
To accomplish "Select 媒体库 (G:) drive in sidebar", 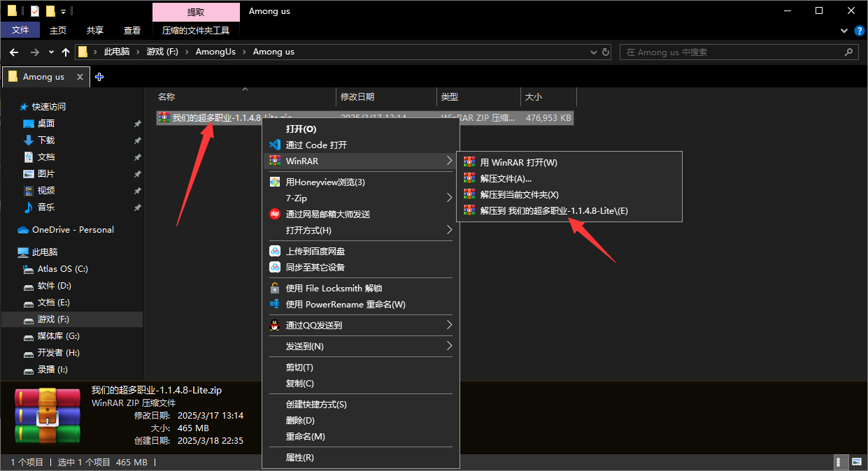I will pos(59,335).
